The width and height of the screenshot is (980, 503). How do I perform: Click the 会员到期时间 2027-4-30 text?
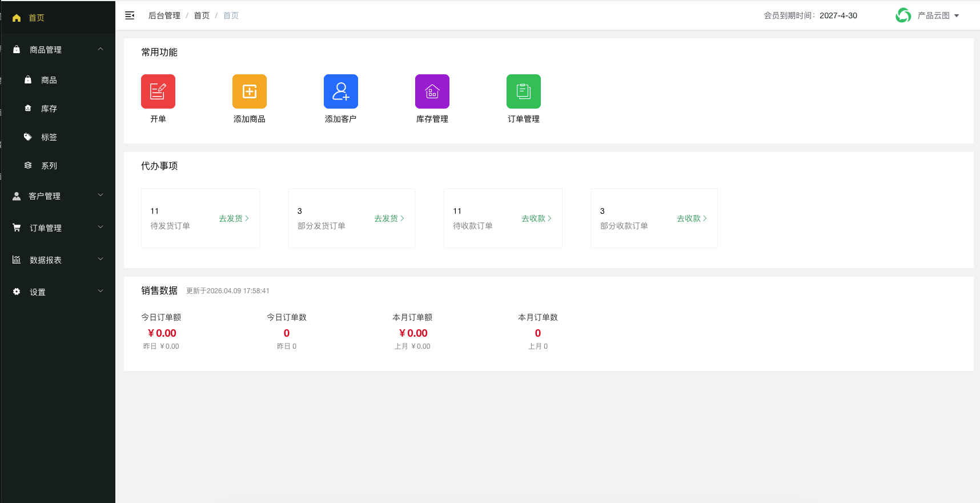pos(810,15)
